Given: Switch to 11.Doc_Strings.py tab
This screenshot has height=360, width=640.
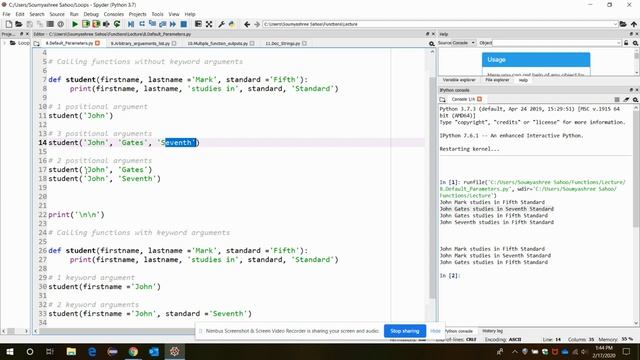Looking at the screenshot, I should [282, 43].
